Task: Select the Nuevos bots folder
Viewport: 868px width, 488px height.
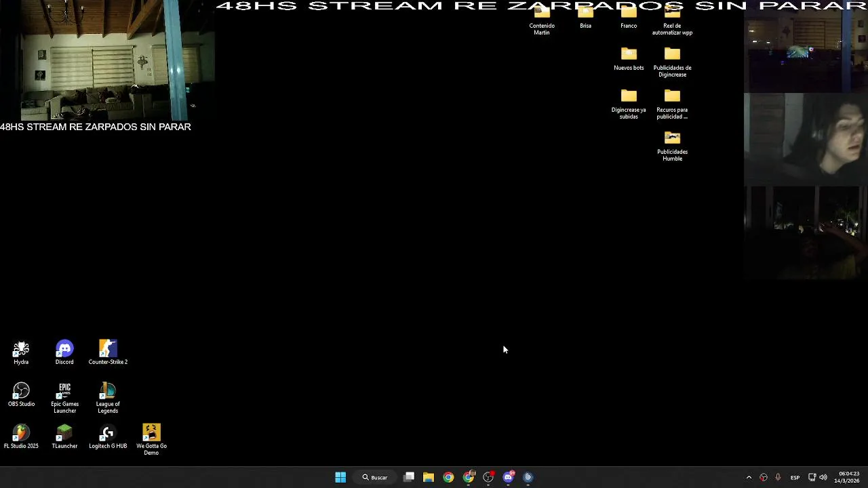Action: tap(629, 60)
